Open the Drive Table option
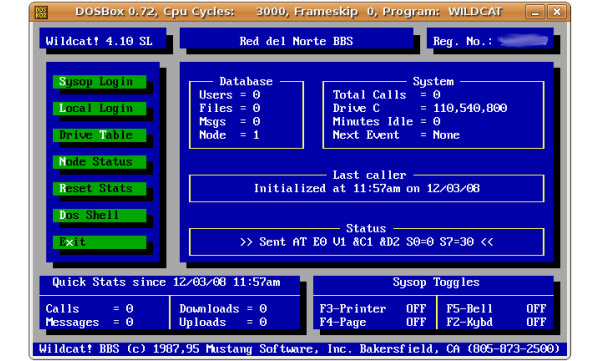Screen dimensions: 600x361 [x=99, y=135]
